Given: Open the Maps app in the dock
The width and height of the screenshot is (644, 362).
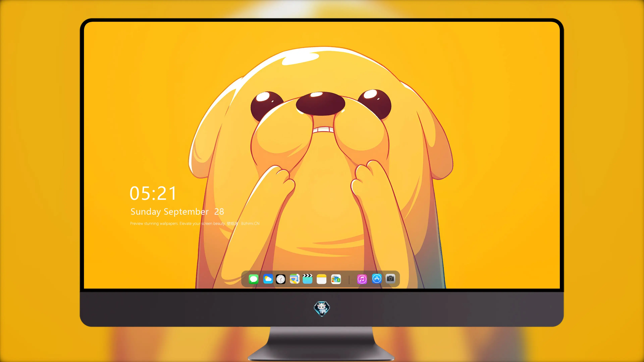Looking at the screenshot, I should (294, 279).
